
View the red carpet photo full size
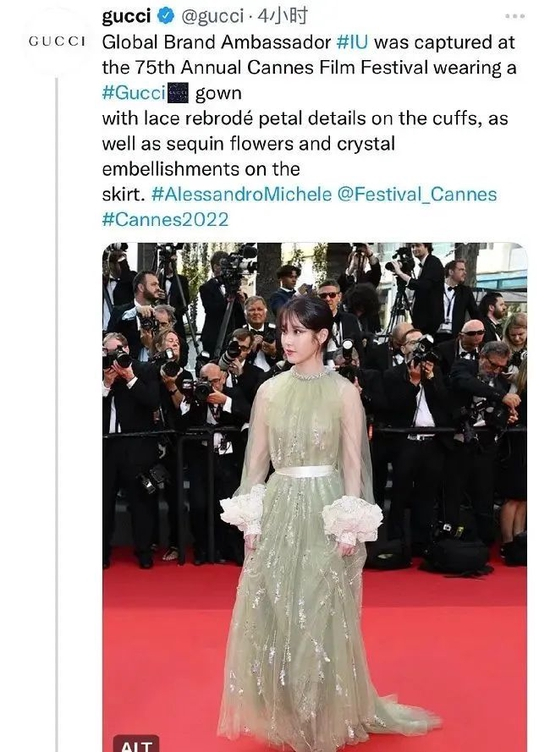[315, 497]
